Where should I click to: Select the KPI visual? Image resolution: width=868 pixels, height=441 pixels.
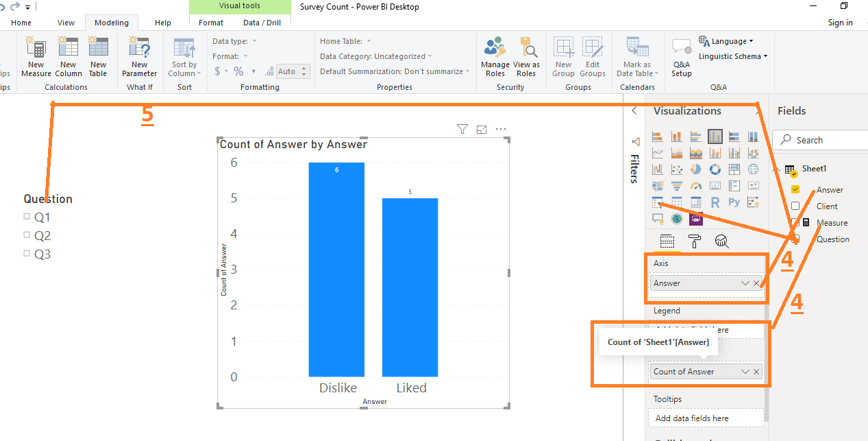pyautogui.click(x=754, y=185)
